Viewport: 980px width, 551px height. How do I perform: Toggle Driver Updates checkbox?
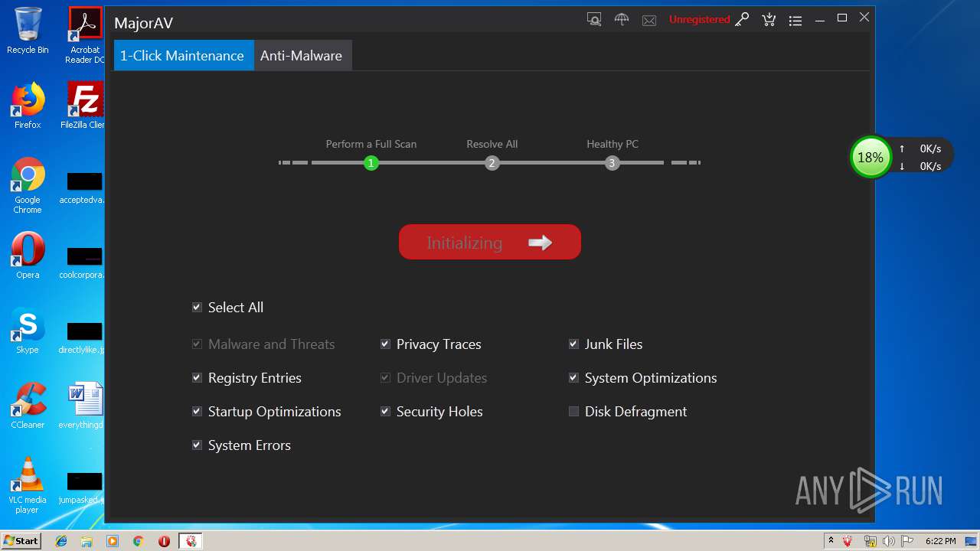pyautogui.click(x=385, y=378)
